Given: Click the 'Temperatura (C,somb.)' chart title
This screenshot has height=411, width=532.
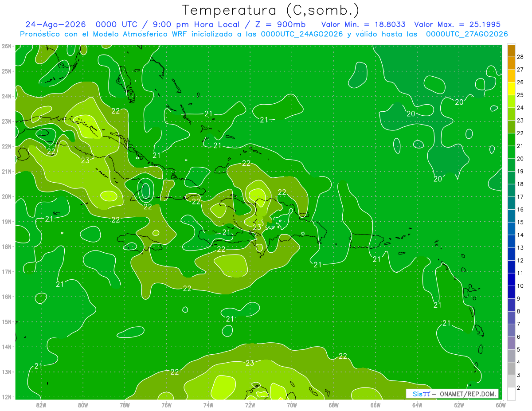Looking at the screenshot, I should tap(271, 10).
